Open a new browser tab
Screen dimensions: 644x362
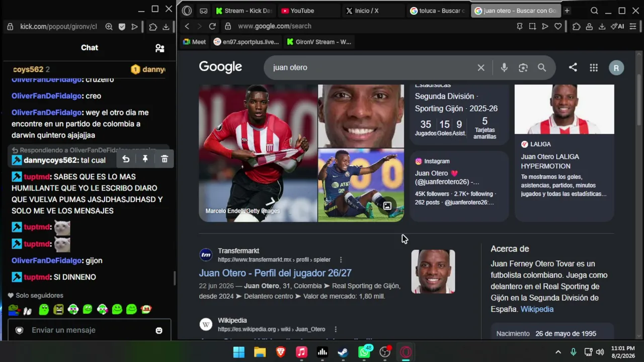click(x=567, y=11)
